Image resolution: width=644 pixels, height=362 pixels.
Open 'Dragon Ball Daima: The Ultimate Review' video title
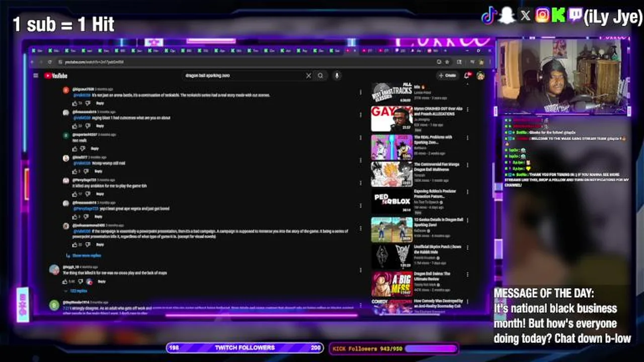432,276
